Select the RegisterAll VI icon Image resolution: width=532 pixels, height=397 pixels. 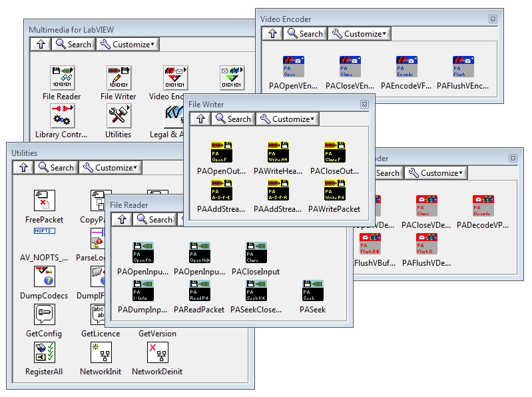coord(45,352)
